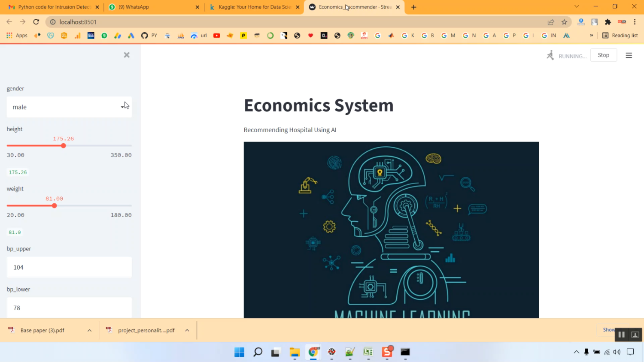Click the Economics System heading

[319, 105]
